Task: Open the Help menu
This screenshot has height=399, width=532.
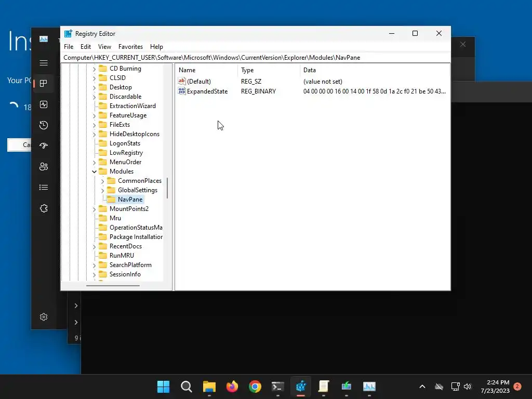Action: (x=156, y=47)
